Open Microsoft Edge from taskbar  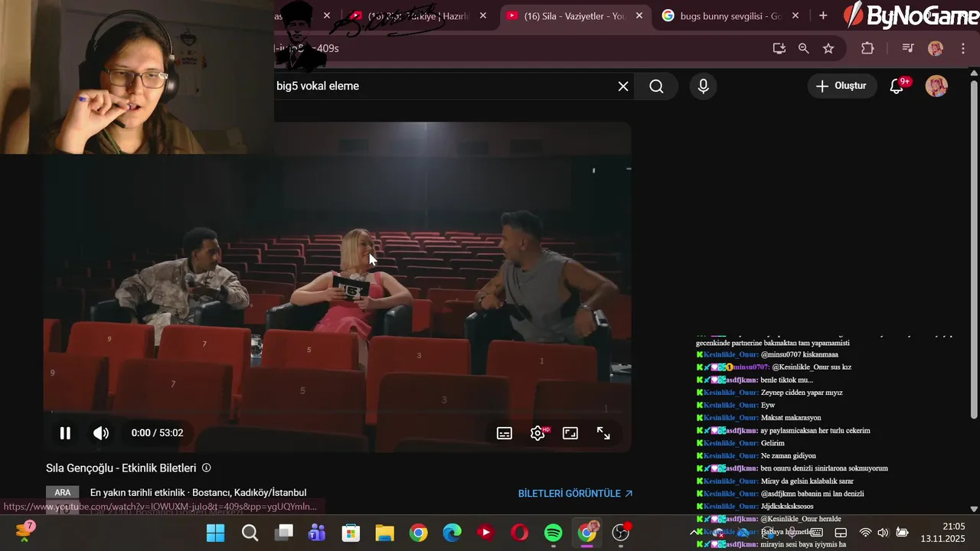click(452, 533)
